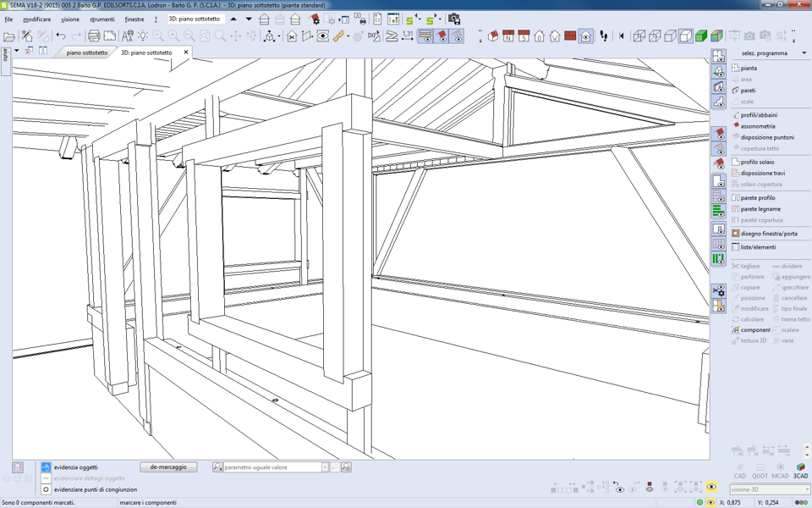
Task: Click the 3CAD mode icon
Action: (800, 470)
